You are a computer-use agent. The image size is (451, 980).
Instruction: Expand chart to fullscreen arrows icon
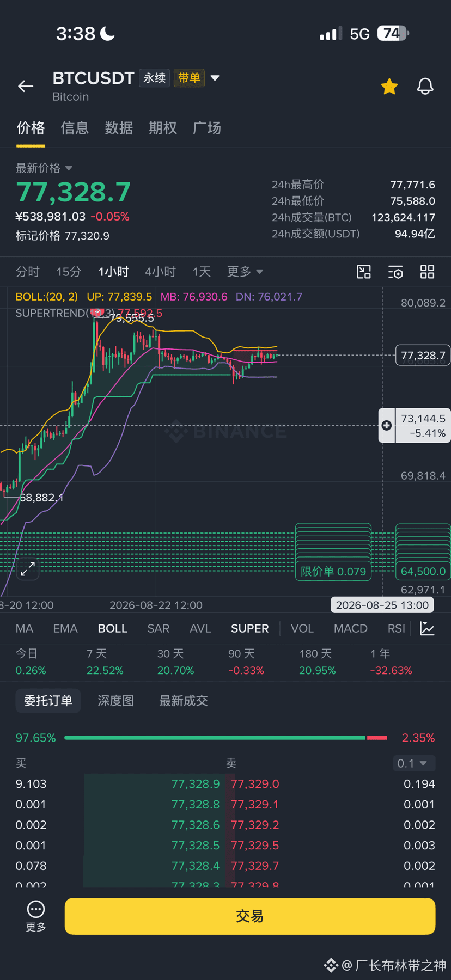pyautogui.click(x=28, y=569)
